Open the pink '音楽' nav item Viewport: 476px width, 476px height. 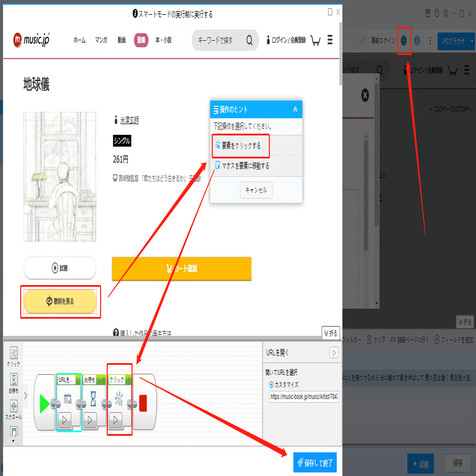(141, 40)
